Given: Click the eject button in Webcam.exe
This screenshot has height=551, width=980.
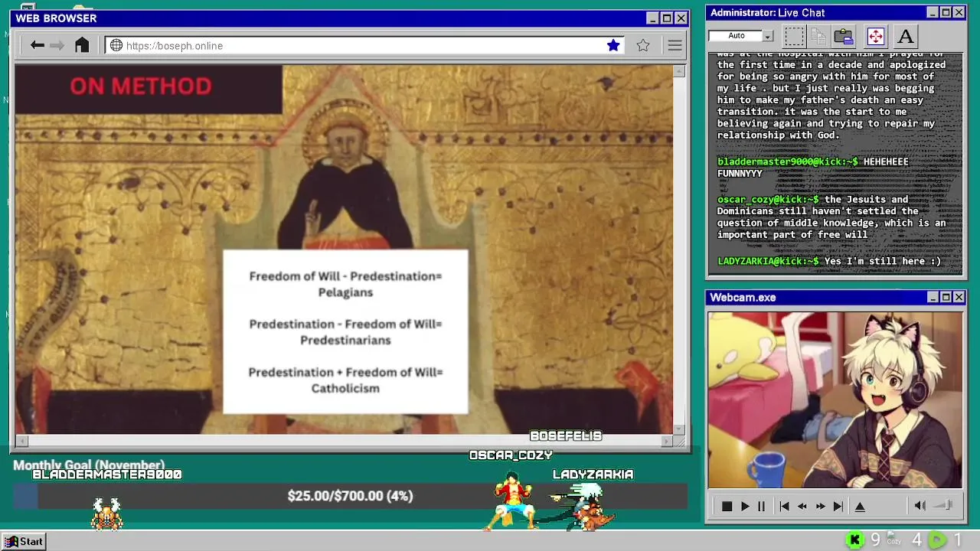Looking at the screenshot, I should coord(860,506).
